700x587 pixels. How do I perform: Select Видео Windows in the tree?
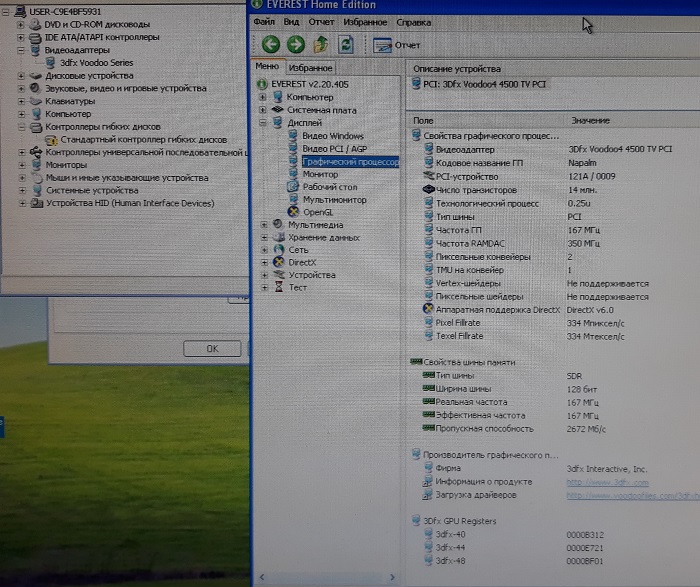click(333, 136)
